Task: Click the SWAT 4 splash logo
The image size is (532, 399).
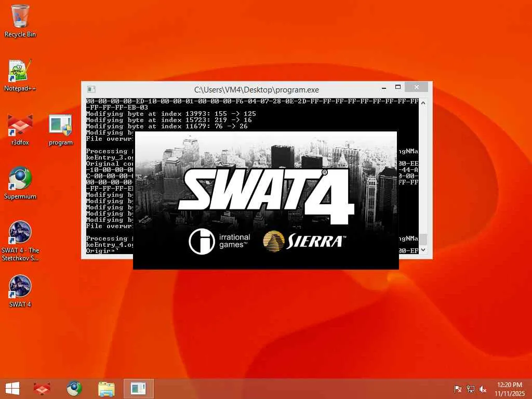Action: pos(267,196)
